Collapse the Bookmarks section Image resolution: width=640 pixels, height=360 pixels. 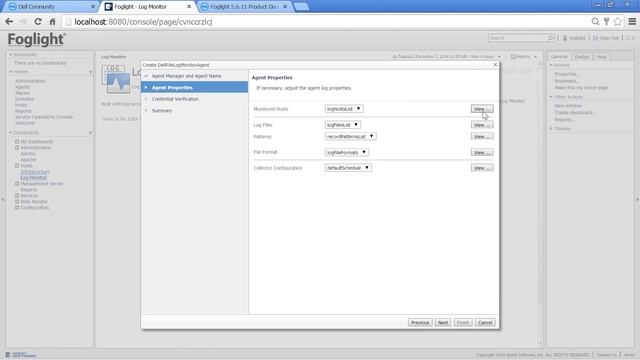click(11, 55)
